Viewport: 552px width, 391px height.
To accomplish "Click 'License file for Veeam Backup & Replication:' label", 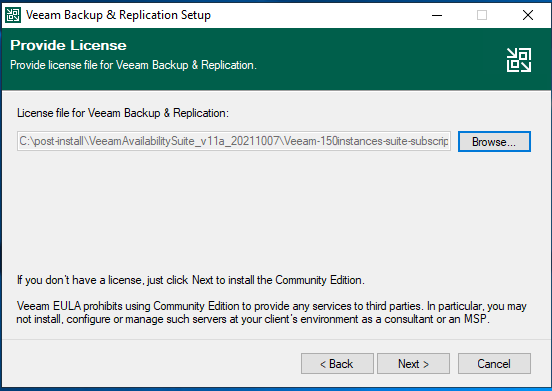I will point(123,113).
